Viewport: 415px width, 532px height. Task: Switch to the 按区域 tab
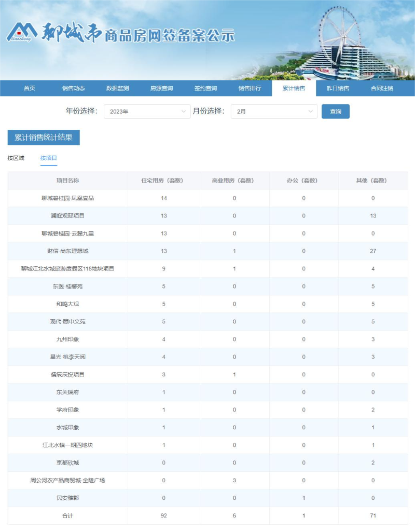(15, 158)
